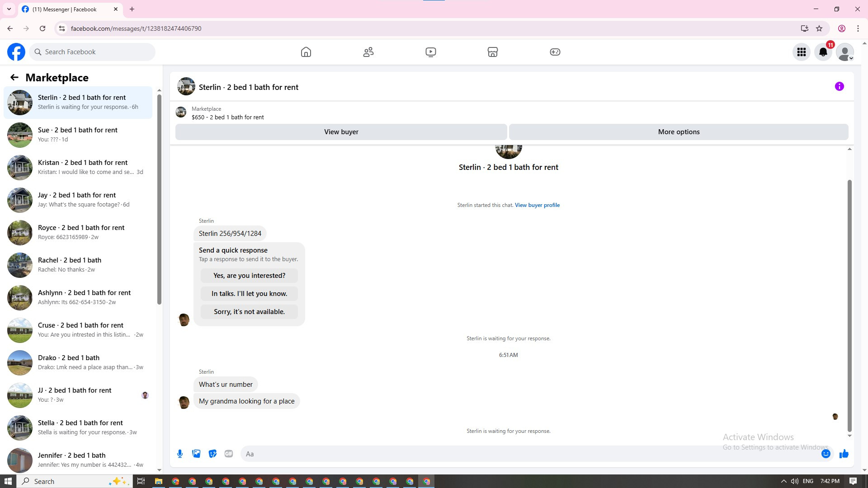The image size is (868, 488).
Task: Show hidden system tray icons
Action: tap(783, 481)
